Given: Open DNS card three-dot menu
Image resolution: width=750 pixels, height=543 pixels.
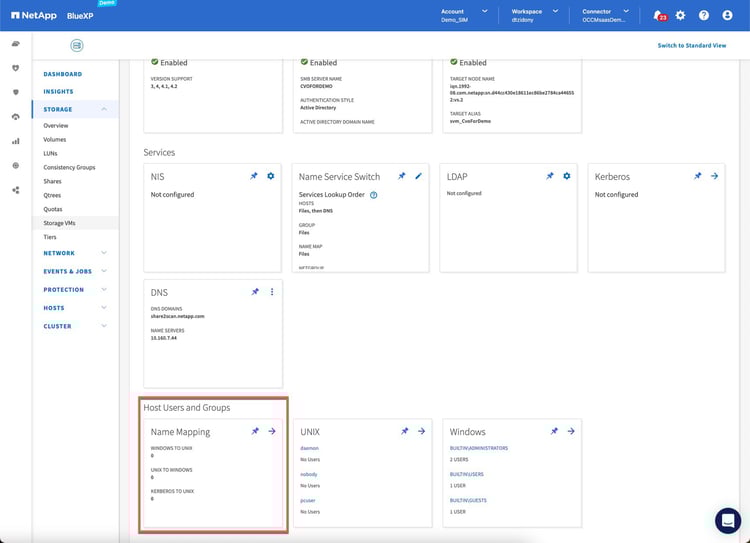Looking at the screenshot, I should point(271,292).
